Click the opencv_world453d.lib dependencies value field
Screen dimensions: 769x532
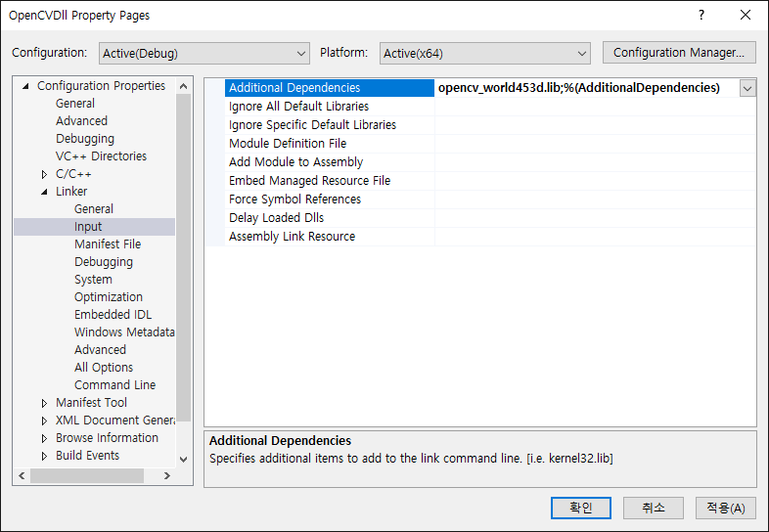587,88
